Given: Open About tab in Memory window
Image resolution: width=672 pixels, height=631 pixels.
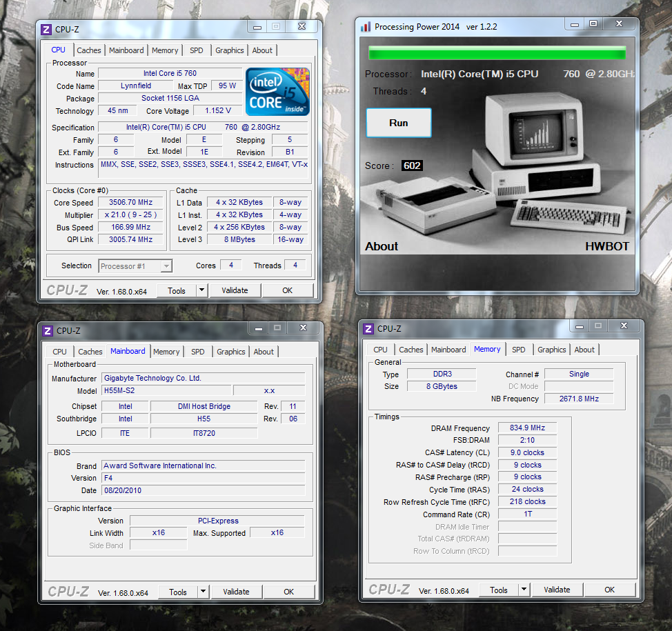Looking at the screenshot, I should coord(584,350).
